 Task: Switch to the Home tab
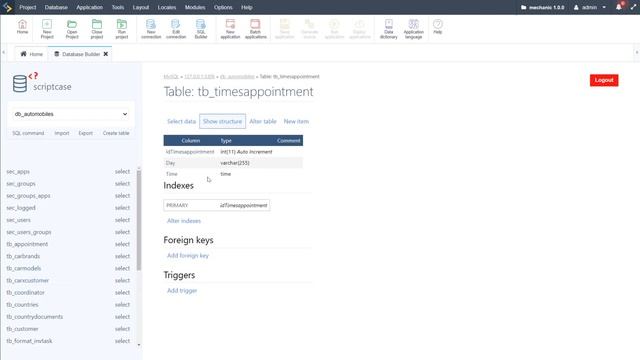pyautogui.click(x=31, y=54)
